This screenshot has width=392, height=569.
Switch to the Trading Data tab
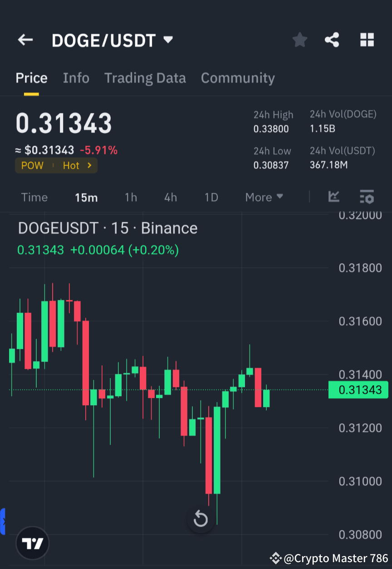pyautogui.click(x=145, y=78)
